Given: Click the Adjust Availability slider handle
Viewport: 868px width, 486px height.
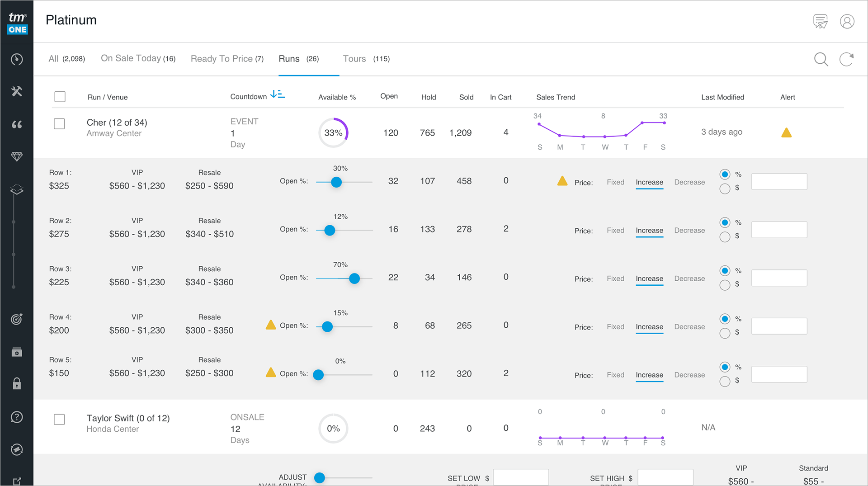Looking at the screenshot, I should (320, 478).
